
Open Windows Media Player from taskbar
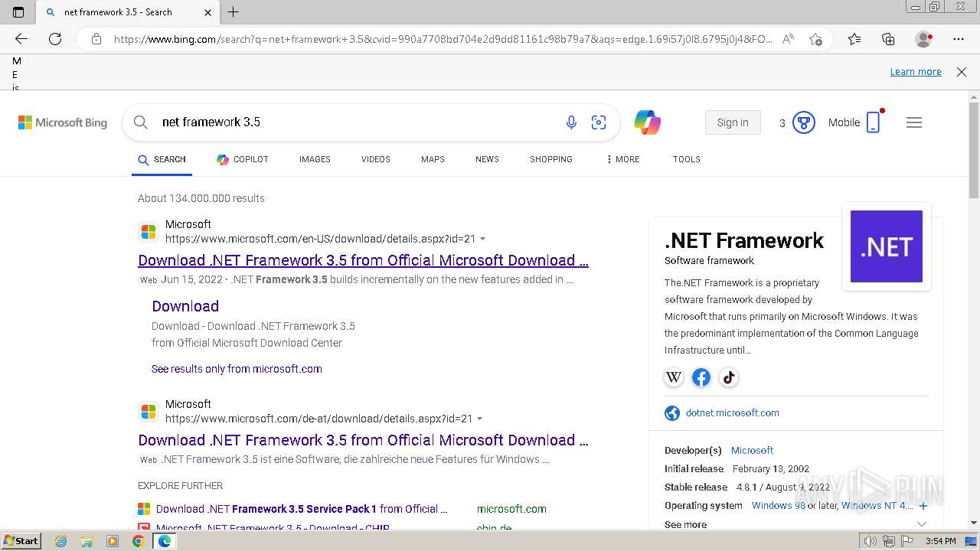(x=113, y=541)
